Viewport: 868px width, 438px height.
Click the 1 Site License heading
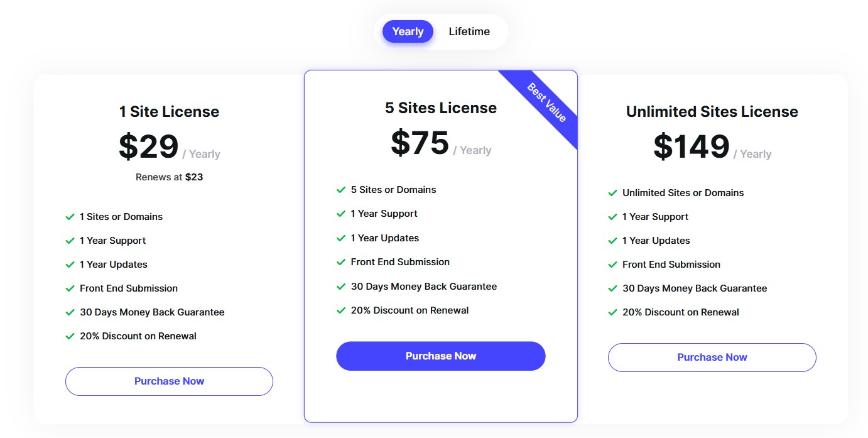tap(169, 112)
